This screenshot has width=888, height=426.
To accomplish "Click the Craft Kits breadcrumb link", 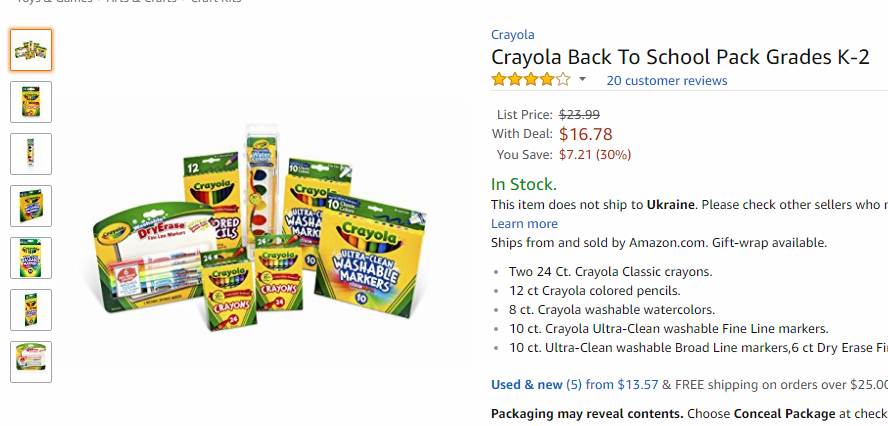I will pyautogui.click(x=216, y=1).
